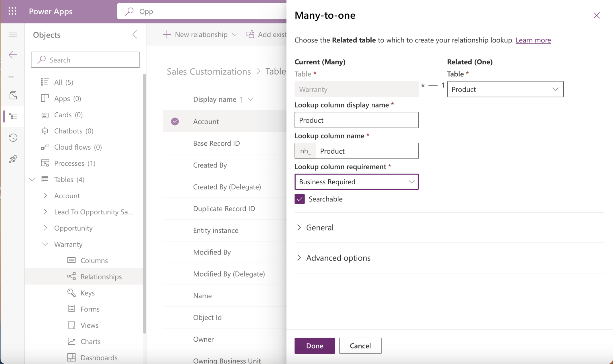Select Relationships under the Warranty table
This screenshot has width=613, height=364.
tap(101, 276)
